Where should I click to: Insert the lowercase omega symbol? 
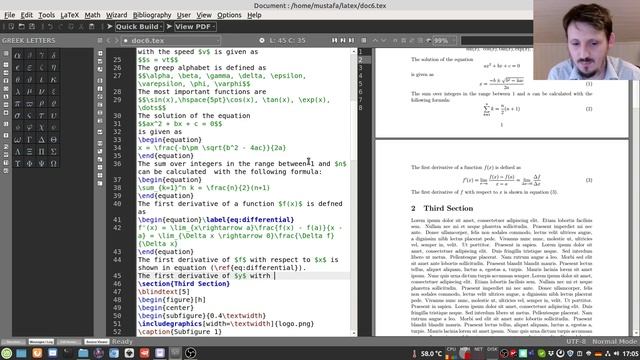point(18,140)
